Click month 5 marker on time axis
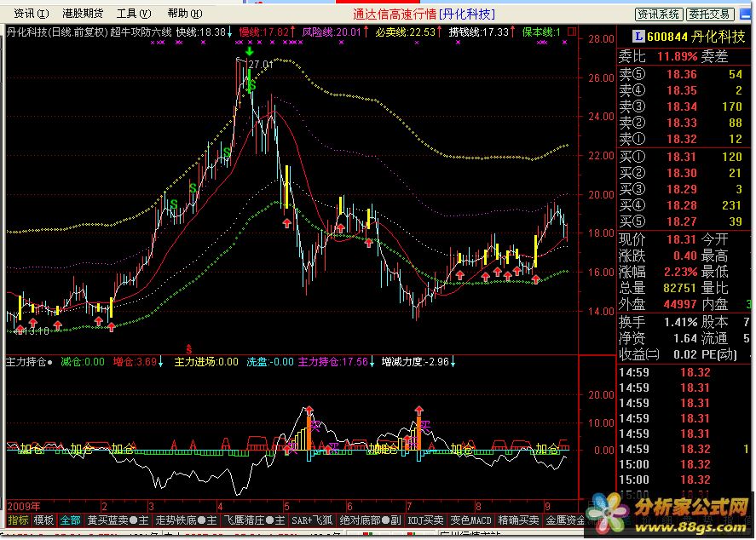The height and width of the screenshot is (540, 756). [286, 507]
